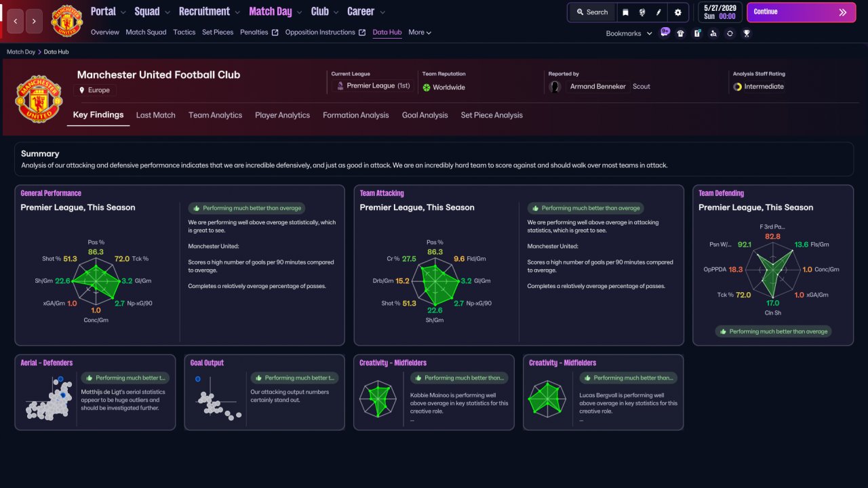Click the trophy icon in the bookmarks row
The height and width of the screenshot is (488, 868).
(747, 33)
